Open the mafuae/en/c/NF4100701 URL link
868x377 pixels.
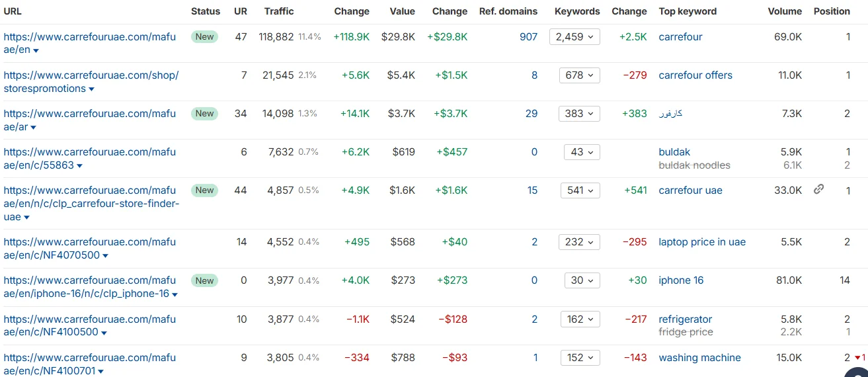tap(89, 364)
